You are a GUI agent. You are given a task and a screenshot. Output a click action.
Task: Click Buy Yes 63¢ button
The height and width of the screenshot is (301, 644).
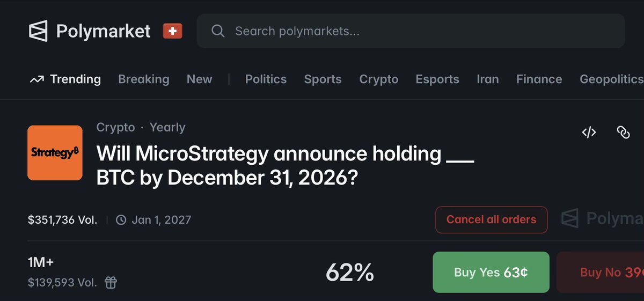[491, 272]
